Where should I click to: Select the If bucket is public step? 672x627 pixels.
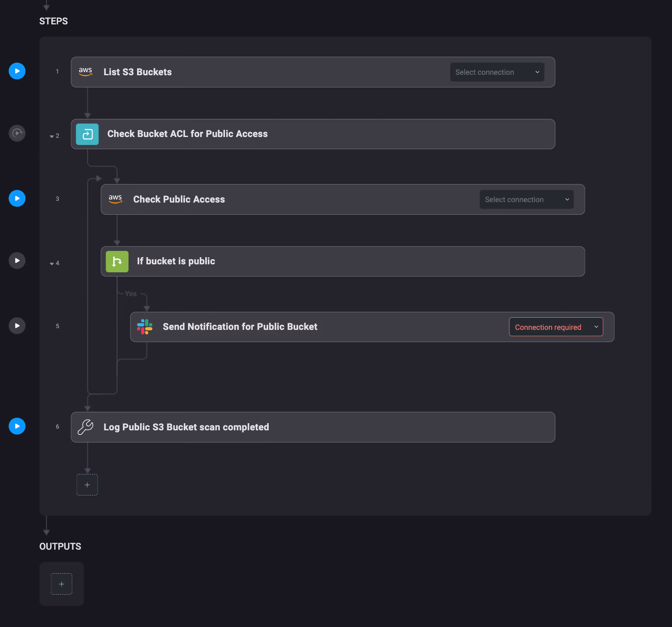[343, 261]
